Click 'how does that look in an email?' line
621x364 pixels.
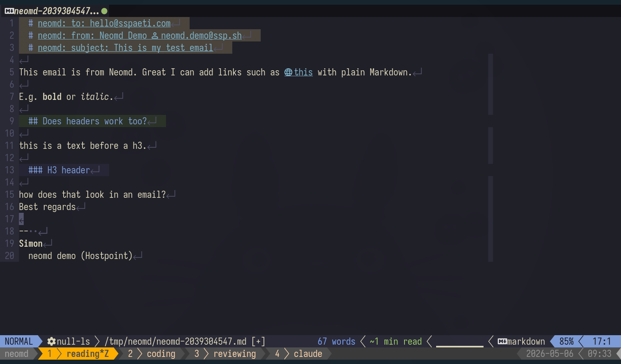(92, 195)
